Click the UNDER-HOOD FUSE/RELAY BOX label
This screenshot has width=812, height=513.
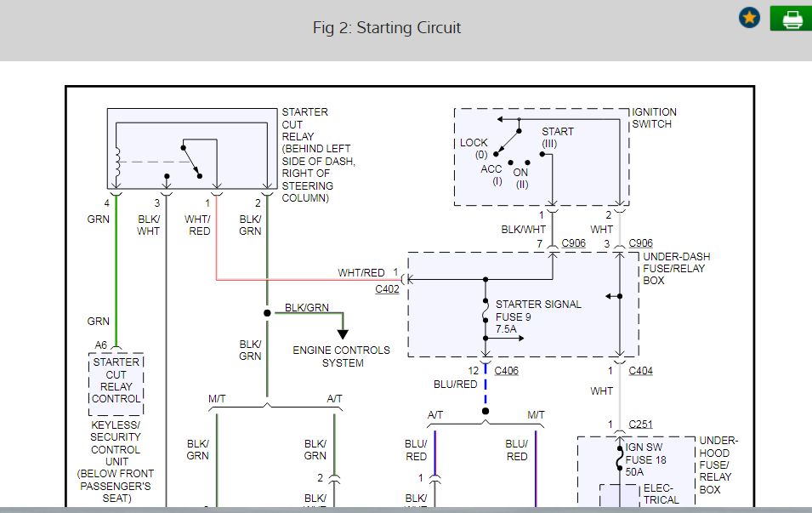(718, 465)
